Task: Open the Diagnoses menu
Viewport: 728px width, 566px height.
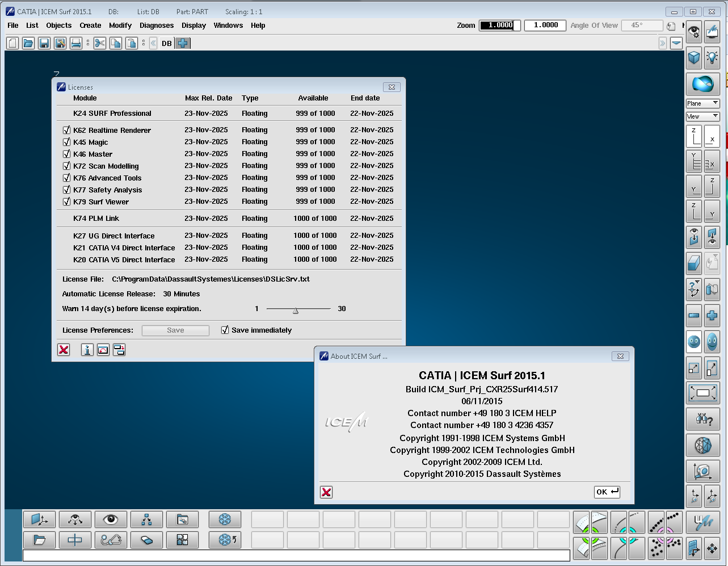Action: tap(157, 26)
